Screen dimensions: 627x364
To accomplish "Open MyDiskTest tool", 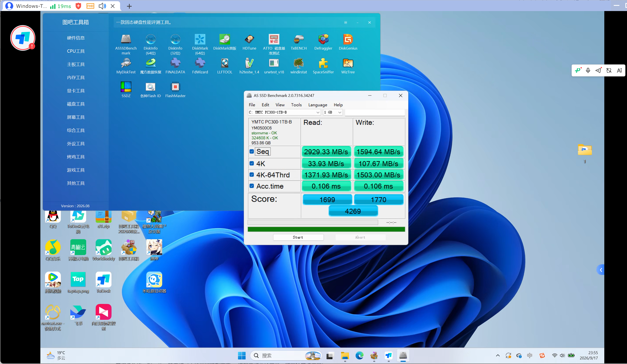I will click(x=126, y=63).
